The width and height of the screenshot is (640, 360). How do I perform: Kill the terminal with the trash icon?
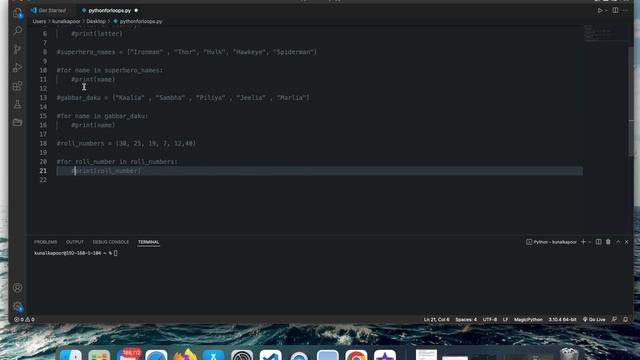coord(608,242)
